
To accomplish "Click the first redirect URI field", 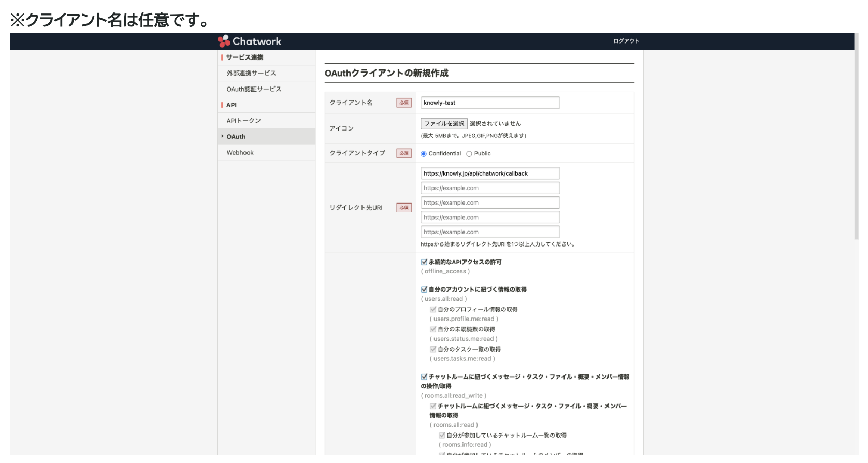I will pos(490,173).
